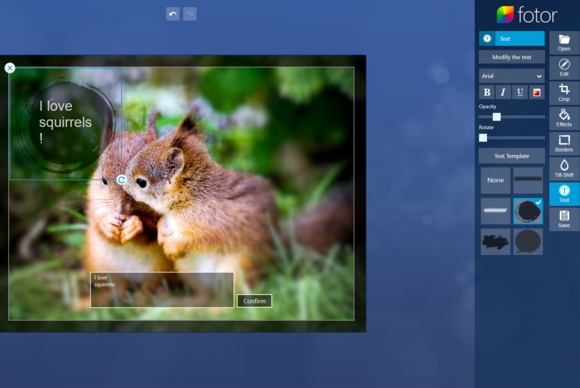Undo the last action
Screen dimensions: 580x388
pos(173,14)
